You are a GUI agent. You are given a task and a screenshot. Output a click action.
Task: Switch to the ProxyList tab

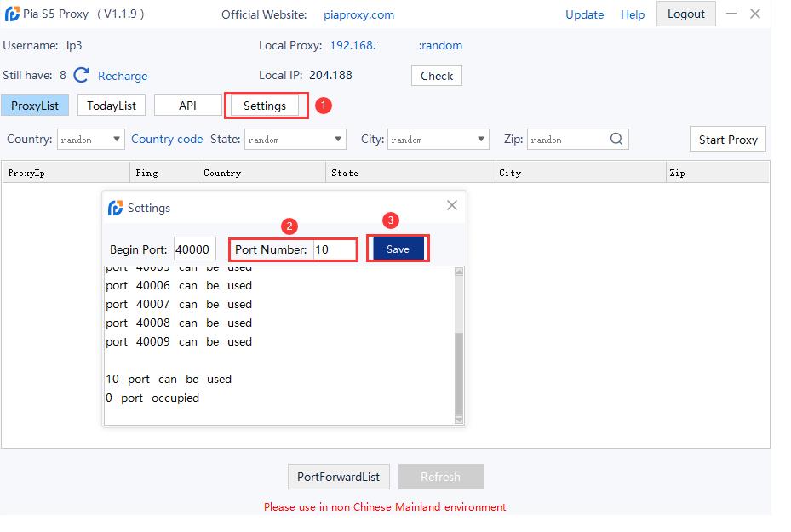pos(35,106)
